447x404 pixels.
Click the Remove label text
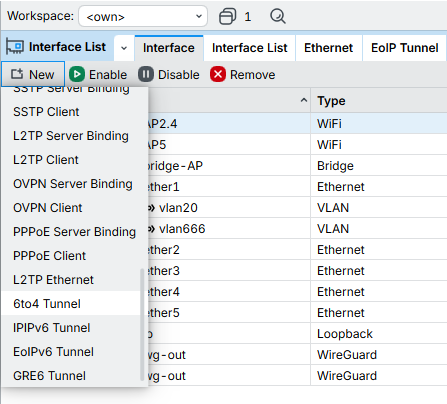pyautogui.click(x=252, y=75)
